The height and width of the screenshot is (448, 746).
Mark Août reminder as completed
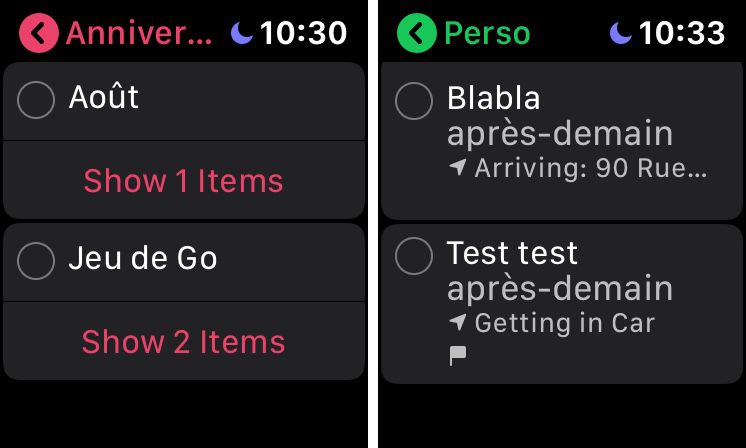(x=36, y=100)
